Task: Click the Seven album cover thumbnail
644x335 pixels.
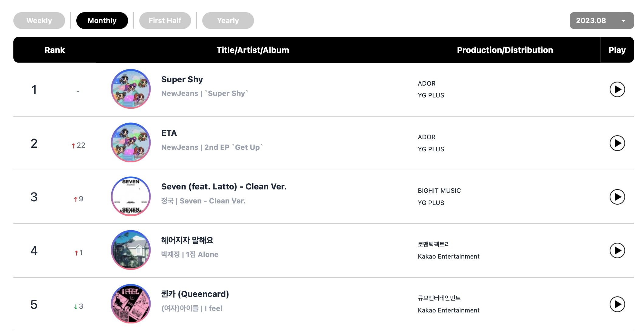Action: [x=131, y=196]
